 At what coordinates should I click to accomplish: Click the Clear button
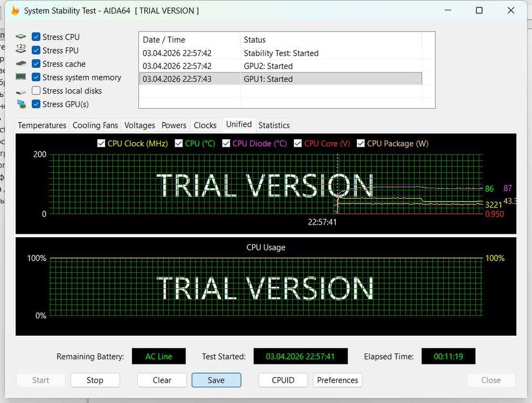tap(162, 380)
